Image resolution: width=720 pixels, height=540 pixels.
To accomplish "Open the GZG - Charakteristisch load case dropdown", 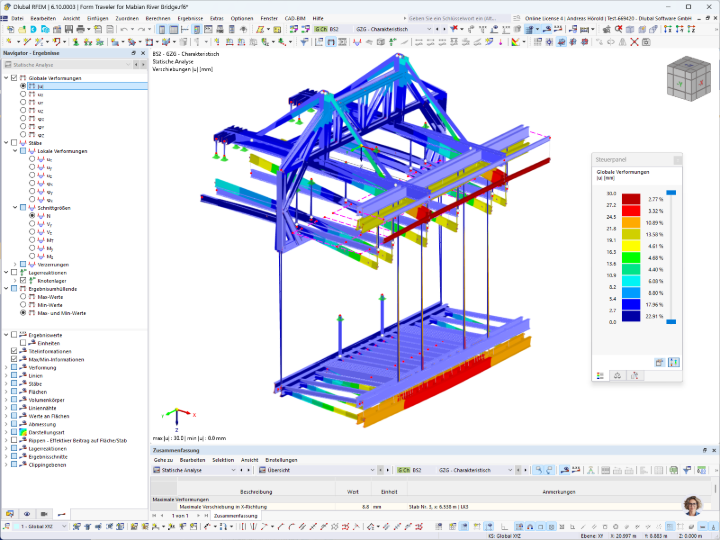I will click(393, 29).
